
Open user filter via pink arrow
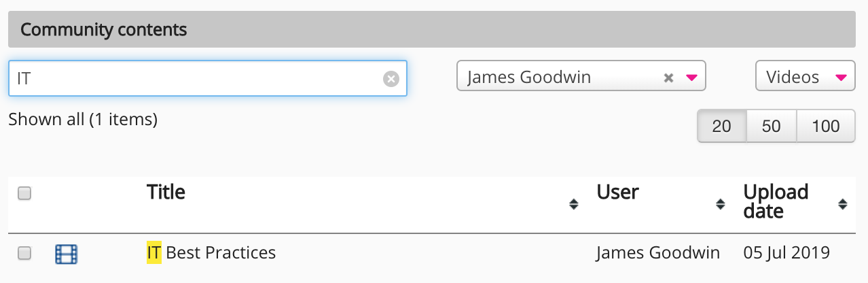tap(692, 78)
